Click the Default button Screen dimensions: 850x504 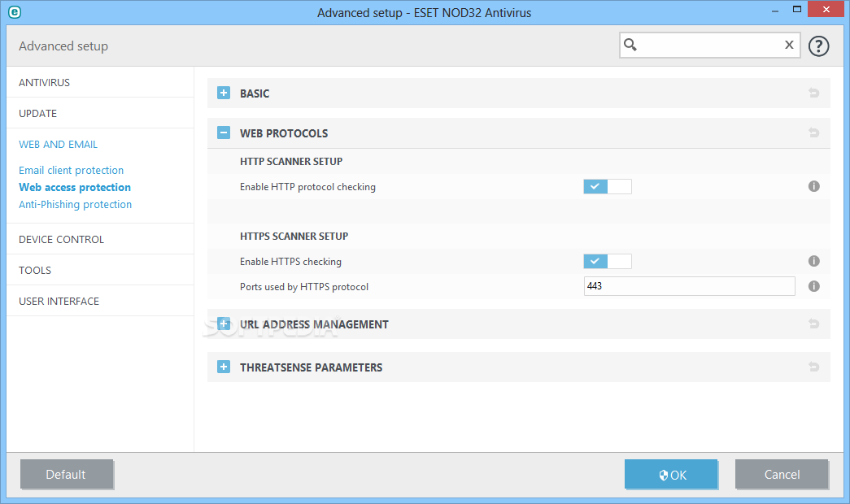[66, 474]
